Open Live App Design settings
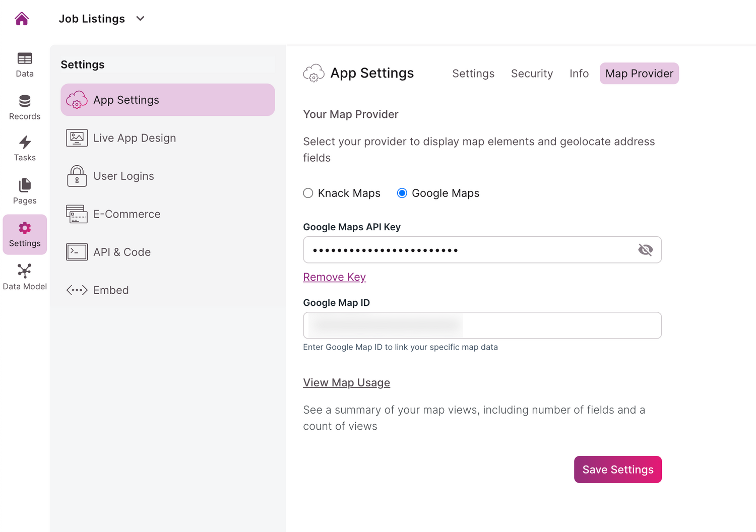This screenshot has height=532, width=756. pos(134,138)
